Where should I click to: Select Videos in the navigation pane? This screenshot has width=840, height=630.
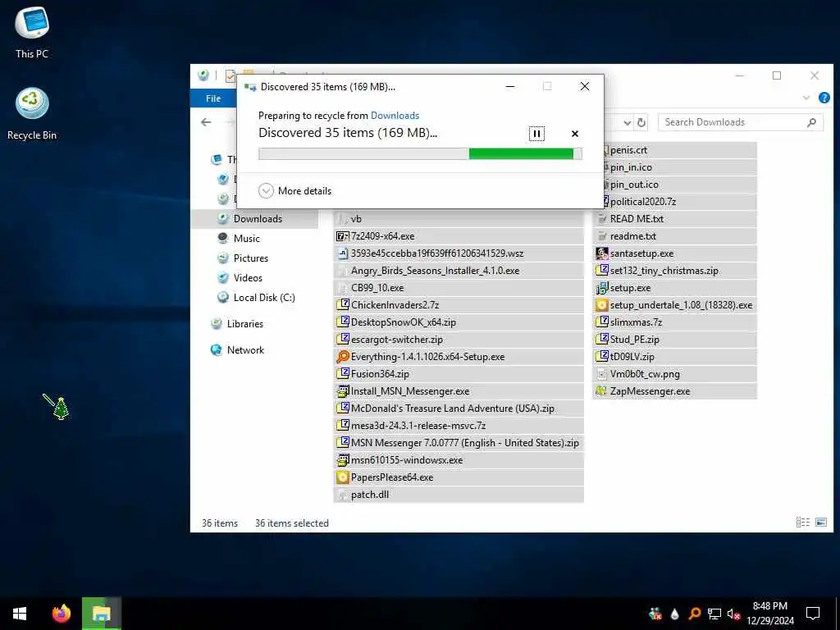(248, 277)
